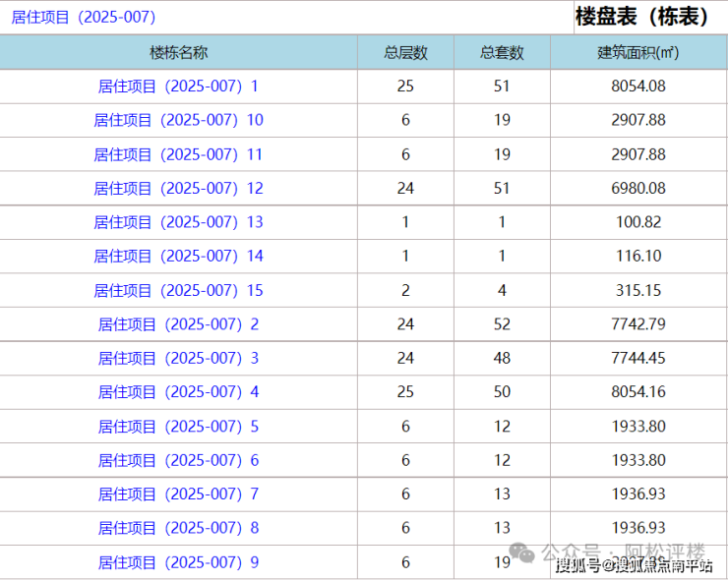Viewport: 728px width, 581px height.
Task: Select building 居住项目 (2025-007) 11 link
Action: 178,154
